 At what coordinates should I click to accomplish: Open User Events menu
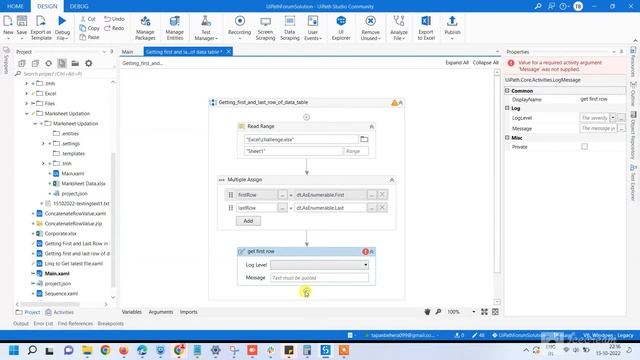point(313,27)
